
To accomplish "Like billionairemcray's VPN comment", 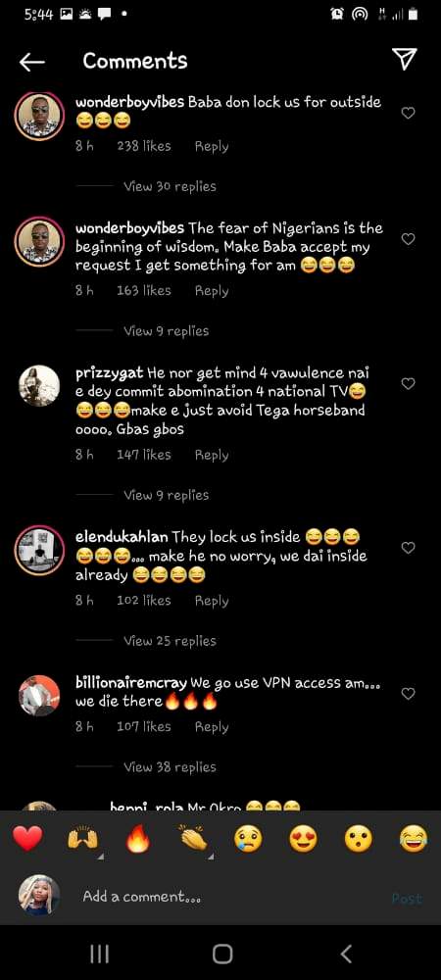I will (408, 694).
